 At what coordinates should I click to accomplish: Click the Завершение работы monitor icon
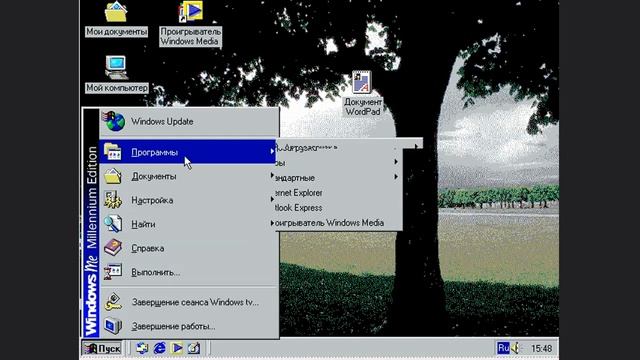click(113, 326)
